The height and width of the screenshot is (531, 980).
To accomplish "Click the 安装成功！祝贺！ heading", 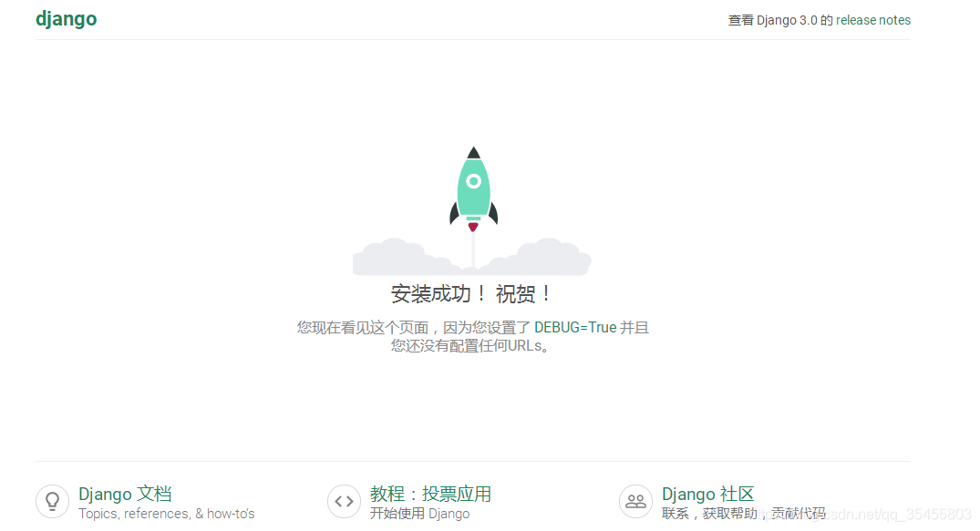I will [472, 293].
